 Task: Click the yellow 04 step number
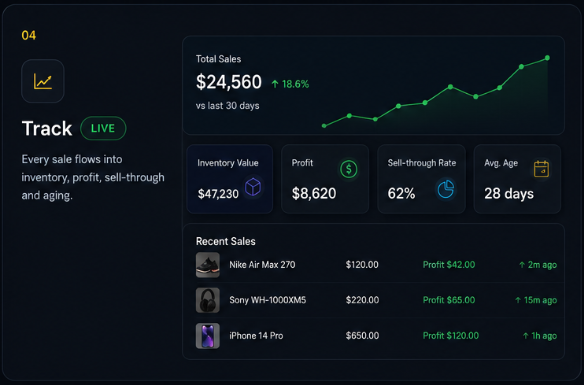tap(29, 35)
